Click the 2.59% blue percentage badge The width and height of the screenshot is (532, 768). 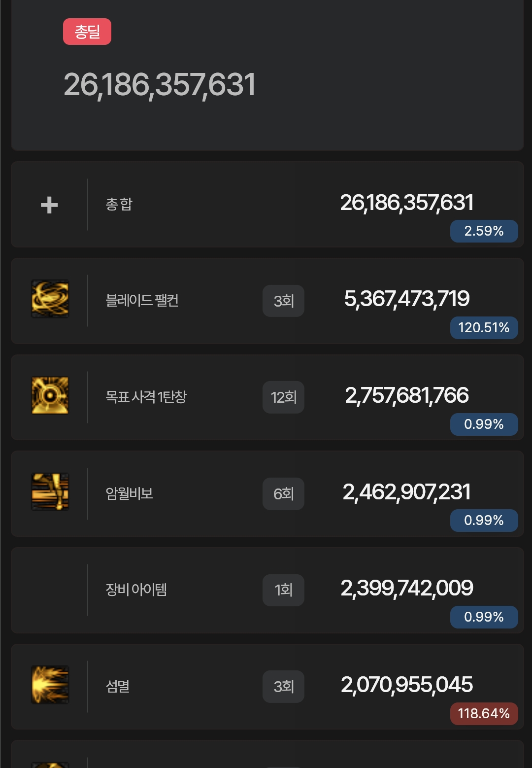pyautogui.click(x=484, y=231)
